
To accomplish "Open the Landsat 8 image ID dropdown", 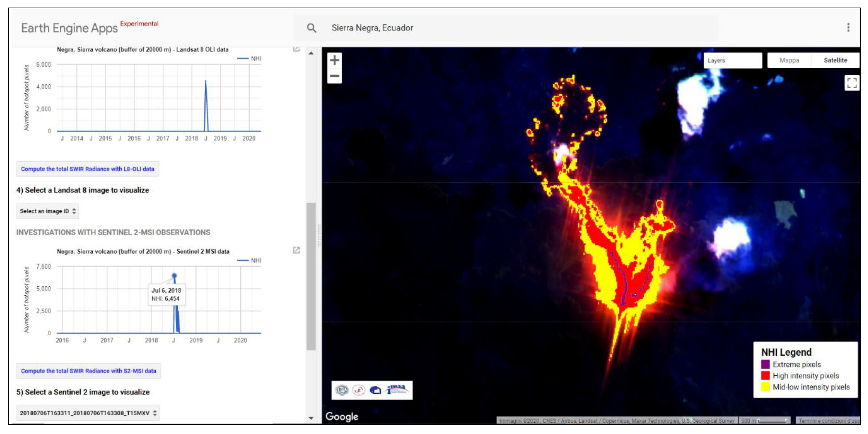I will point(48,211).
